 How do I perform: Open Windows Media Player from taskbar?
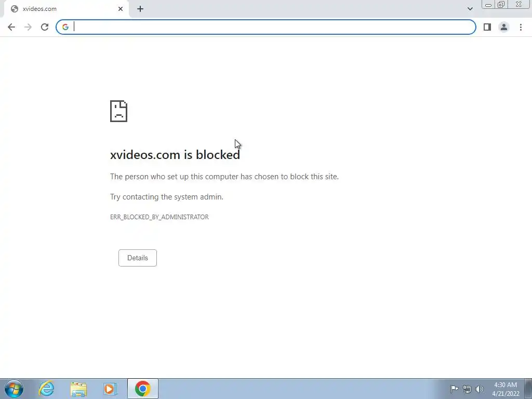click(110, 389)
